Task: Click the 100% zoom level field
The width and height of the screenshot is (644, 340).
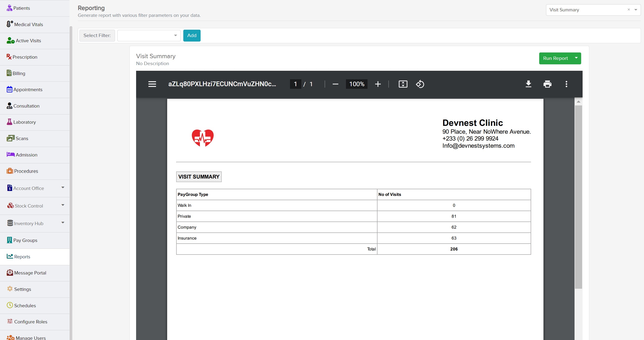Action: tap(357, 84)
